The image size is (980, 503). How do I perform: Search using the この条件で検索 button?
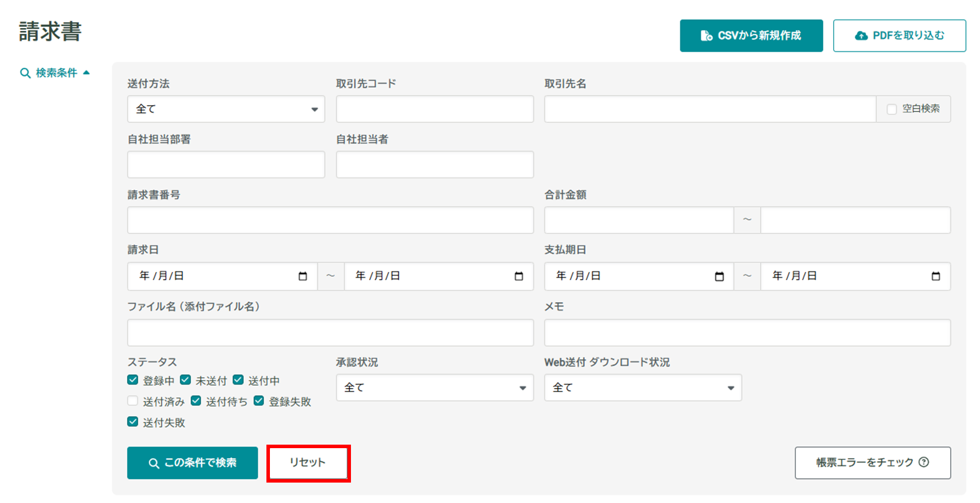tap(192, 463)
